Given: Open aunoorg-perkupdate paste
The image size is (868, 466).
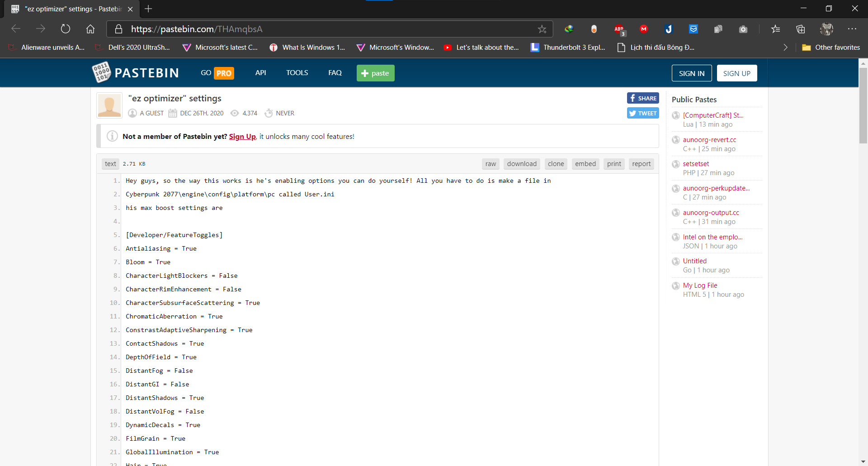Looking at the screenshot, I should pyautogui.click(x=716, y=188).
